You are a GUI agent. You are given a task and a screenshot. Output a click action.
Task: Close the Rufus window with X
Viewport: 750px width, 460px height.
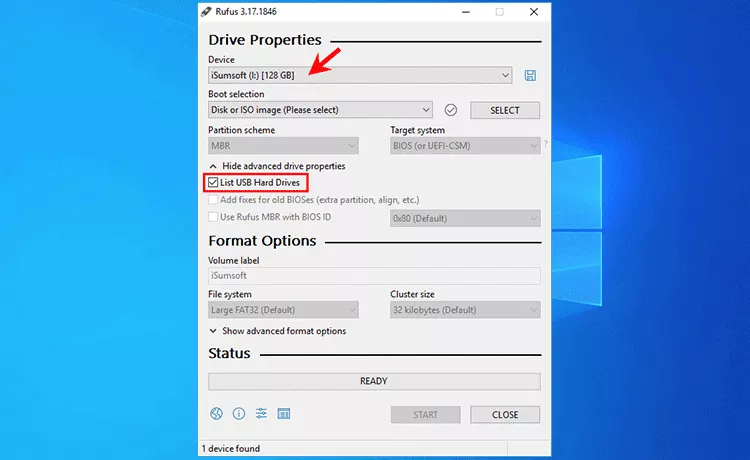(534, 12)
